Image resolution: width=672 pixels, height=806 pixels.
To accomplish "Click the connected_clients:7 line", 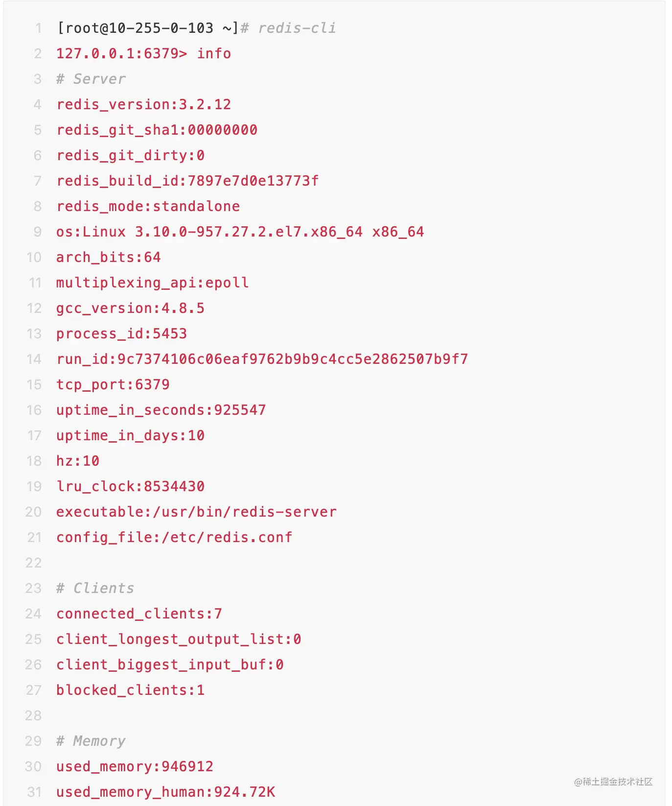I will pyautogui.click(x=139, y=614).
